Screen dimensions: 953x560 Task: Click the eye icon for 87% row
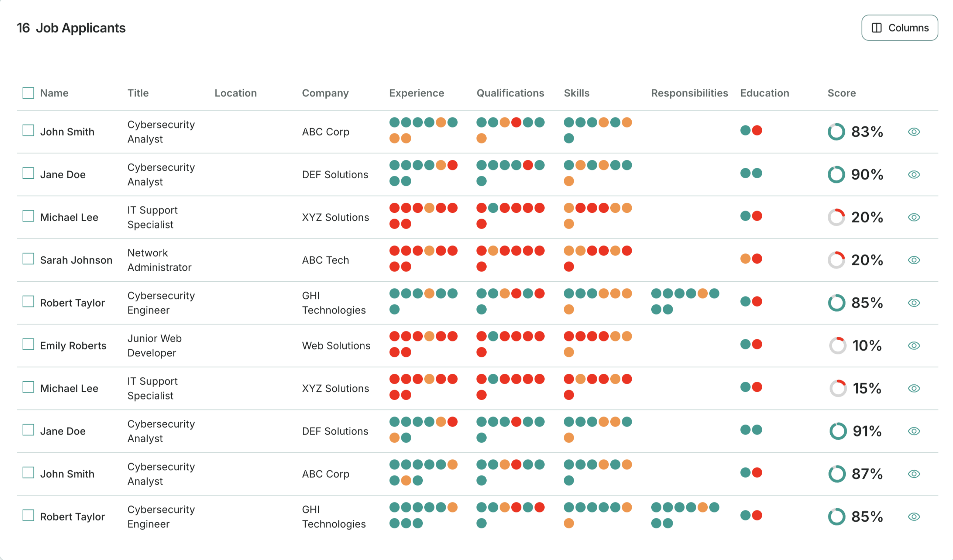click(914, 473)
